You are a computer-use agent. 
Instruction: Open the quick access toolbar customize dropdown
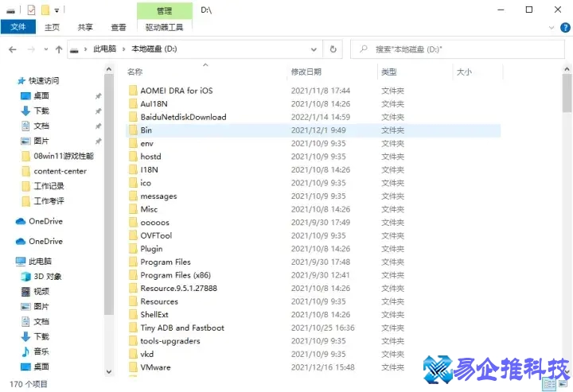coord(57,10)
